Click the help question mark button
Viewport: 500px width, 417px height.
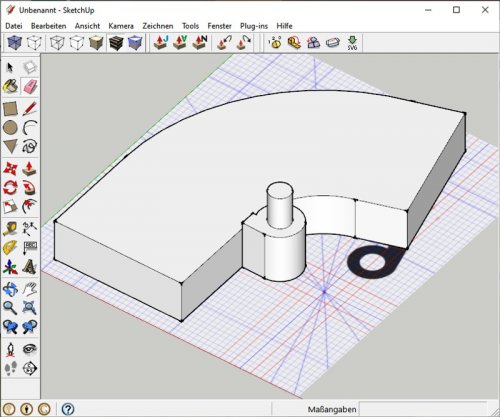68,409
